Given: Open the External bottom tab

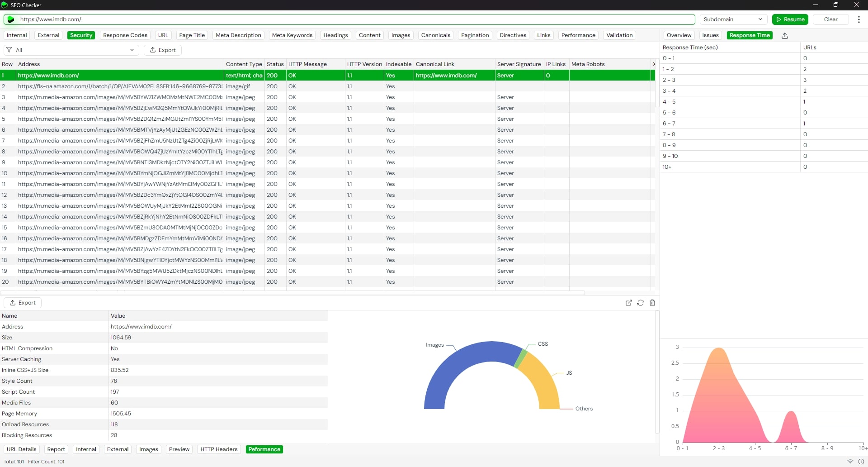Looking at the screenshot, I should (x=118, y=449).
